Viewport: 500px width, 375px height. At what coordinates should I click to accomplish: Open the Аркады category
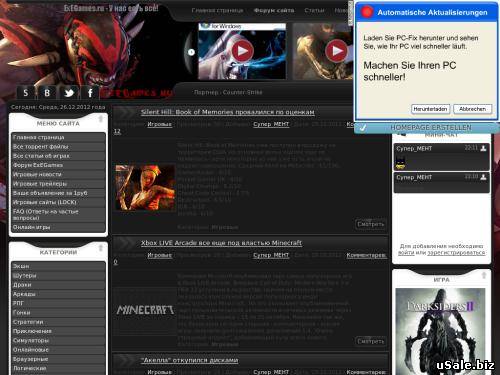point(58,294)
